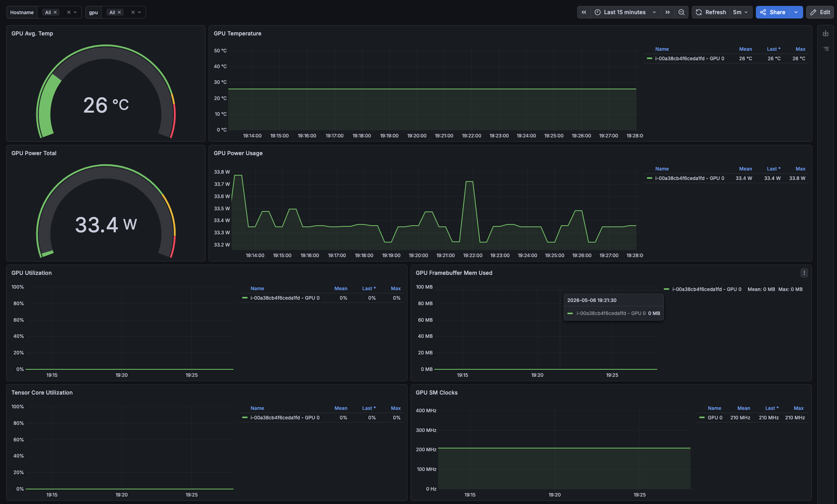Sort GPU Temperature legend by Max column
Viewport: 837px width, 504px height.
pos(800,49)
